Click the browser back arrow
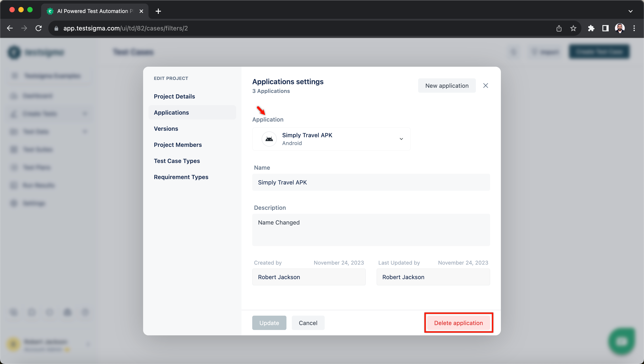Image resolution: width=644 pixels, height=364 pixels. [10, 28]
